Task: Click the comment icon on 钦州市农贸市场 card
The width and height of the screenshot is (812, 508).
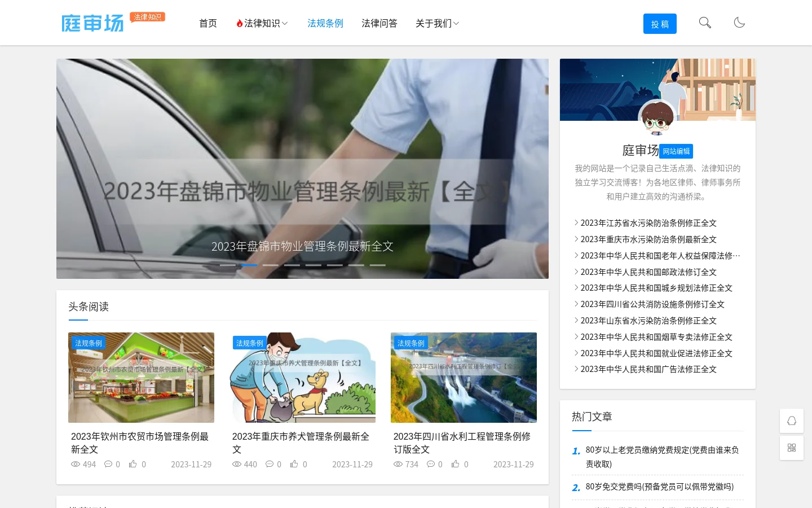Action: [x=108, y=465]
